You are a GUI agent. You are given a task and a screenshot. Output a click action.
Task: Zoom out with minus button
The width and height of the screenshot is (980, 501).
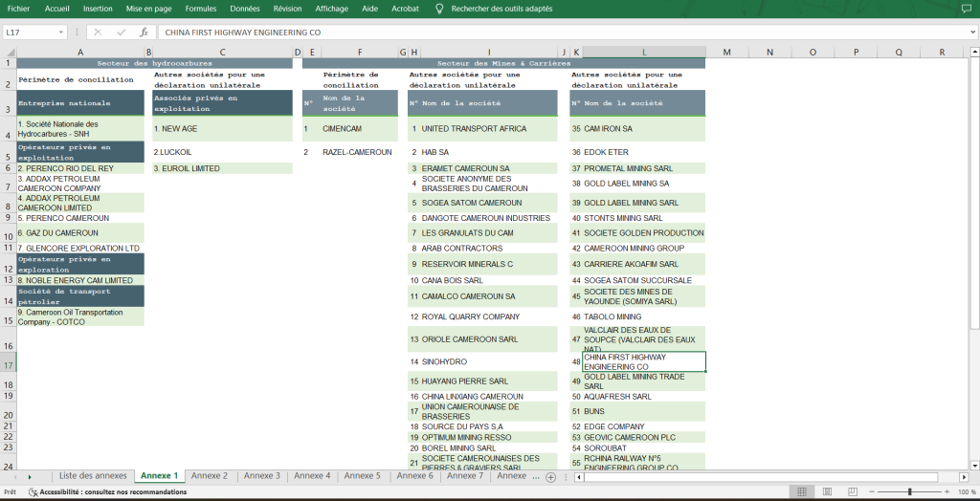872,492
